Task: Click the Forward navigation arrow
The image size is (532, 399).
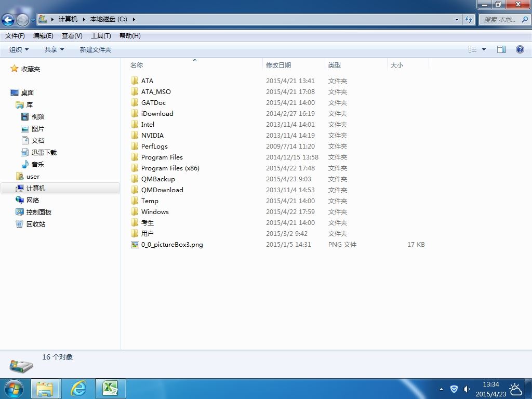Action: click(x=22, y=20)
